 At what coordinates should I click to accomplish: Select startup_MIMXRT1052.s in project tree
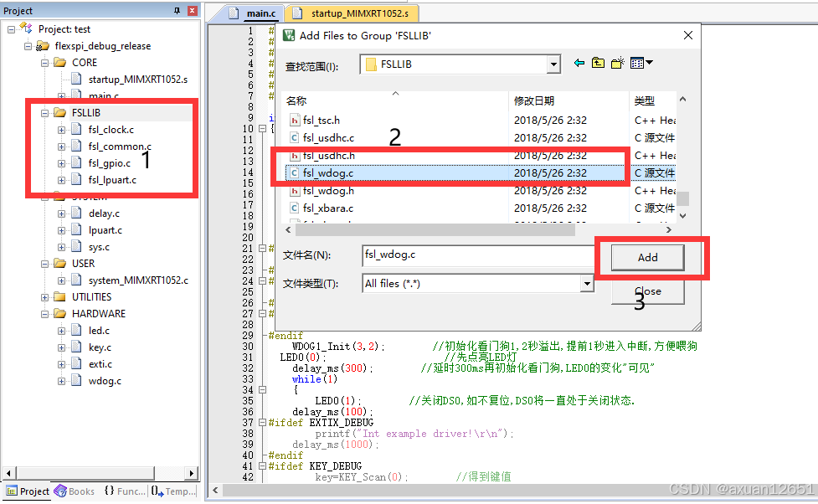[x=137, y=80]
